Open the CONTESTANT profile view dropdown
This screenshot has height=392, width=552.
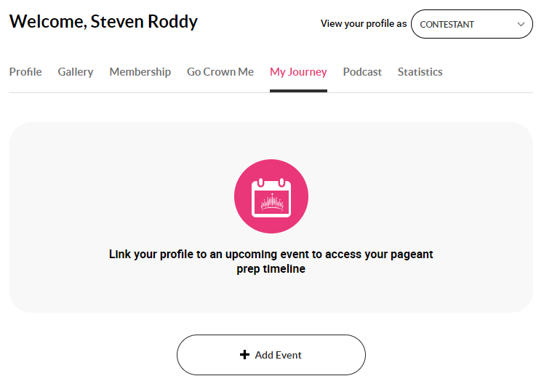coord(472,24)
